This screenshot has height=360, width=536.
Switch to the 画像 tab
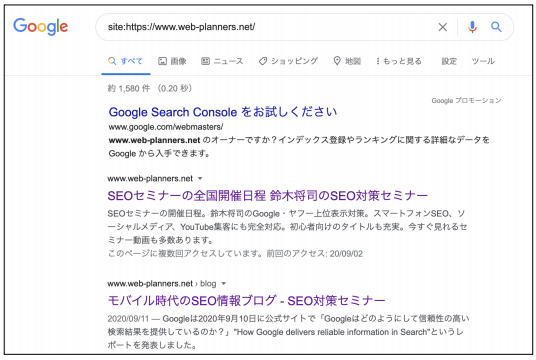point(172,61)
